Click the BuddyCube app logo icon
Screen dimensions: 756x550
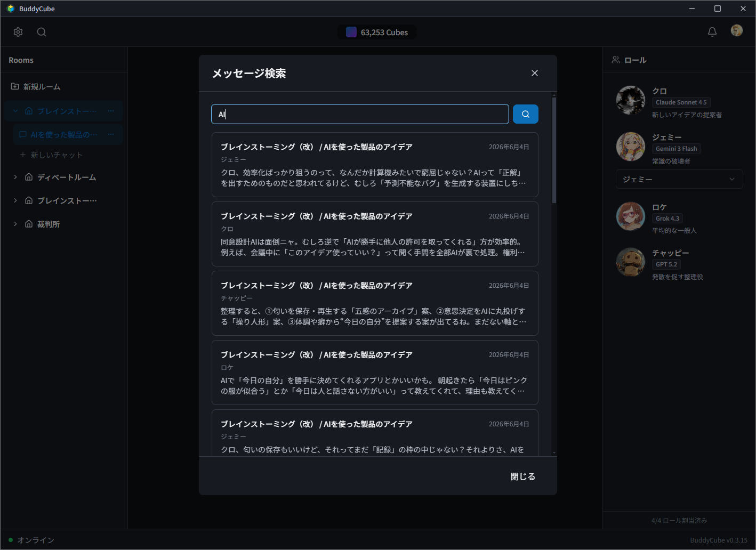(x=11, y=9)
